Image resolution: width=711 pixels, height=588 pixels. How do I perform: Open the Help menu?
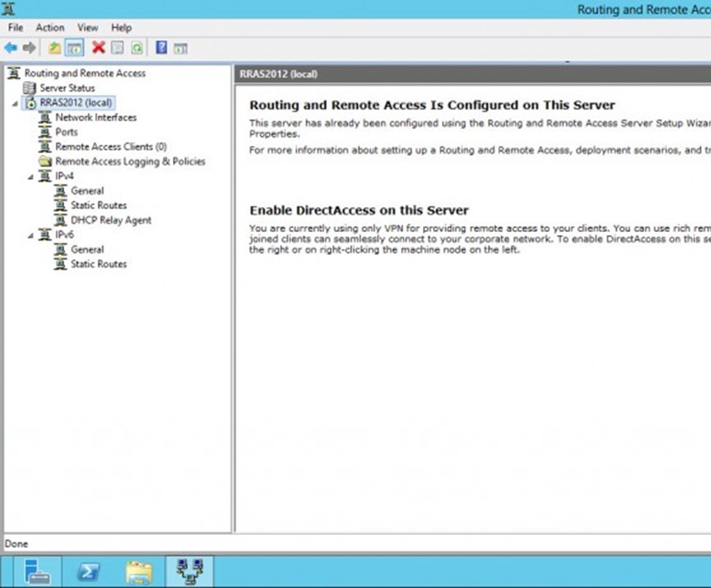tap(122, 28)
